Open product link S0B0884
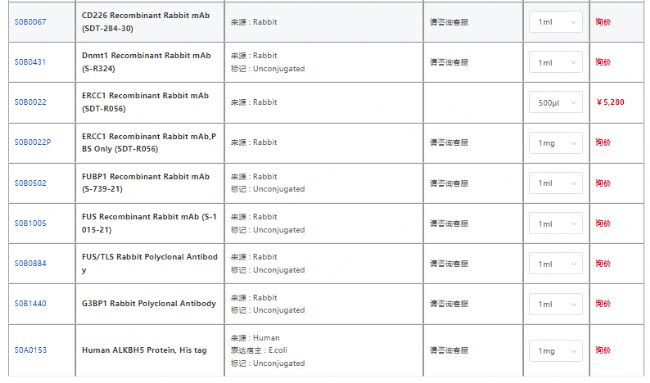Image resolution: width=650 pixels, height=383 pixels. [30, 263]
